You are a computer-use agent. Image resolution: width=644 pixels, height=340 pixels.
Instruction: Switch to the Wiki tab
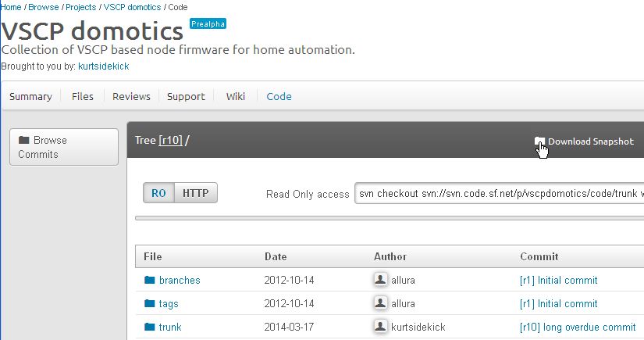click(x=236, y=97)
